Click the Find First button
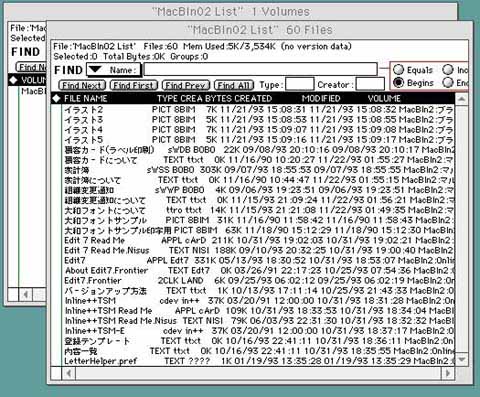Image resolution: width=480 pixels, height=397 pixels. tap(133, 85)
